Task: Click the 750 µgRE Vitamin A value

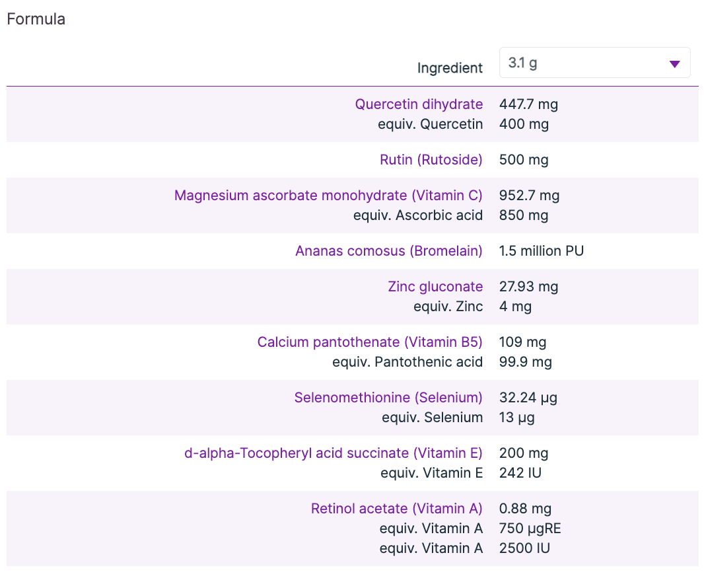Action: (x=530, y=529)
